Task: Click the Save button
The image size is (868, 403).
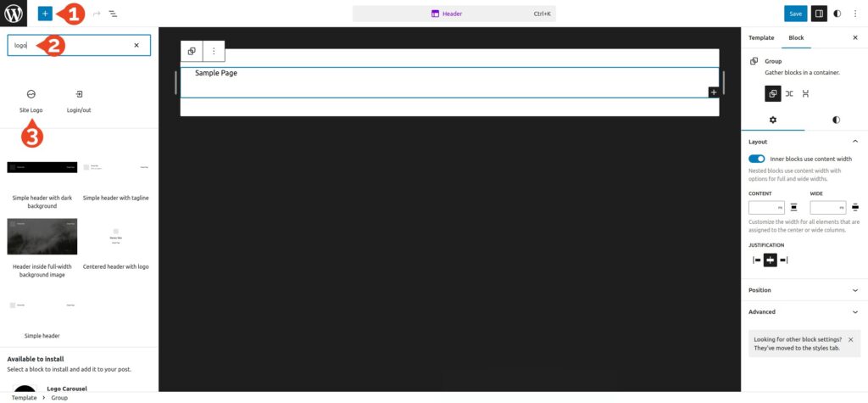Action: click(795, 14)
